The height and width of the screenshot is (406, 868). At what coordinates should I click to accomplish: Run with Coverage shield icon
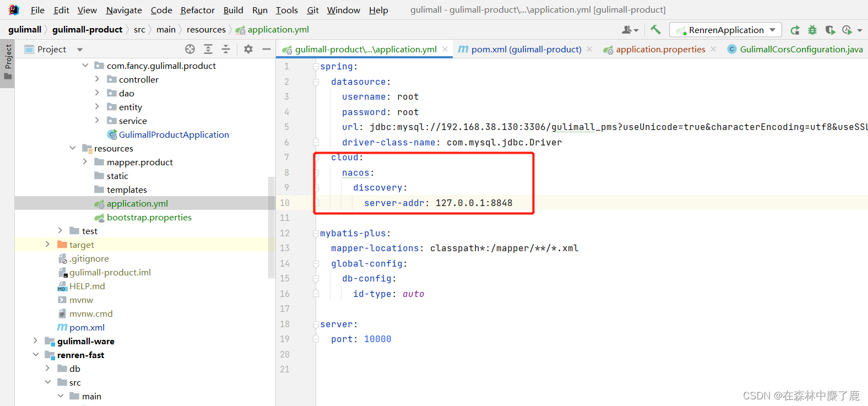pos(830,30)
